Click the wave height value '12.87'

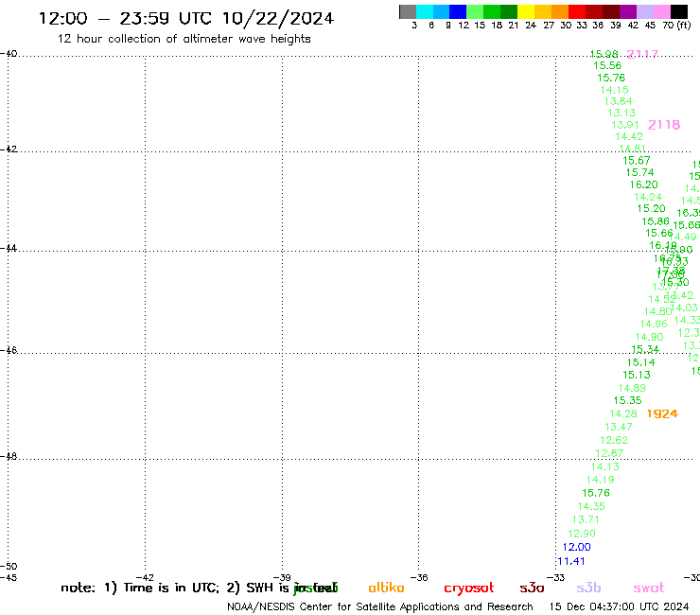[x=609, y=453]
